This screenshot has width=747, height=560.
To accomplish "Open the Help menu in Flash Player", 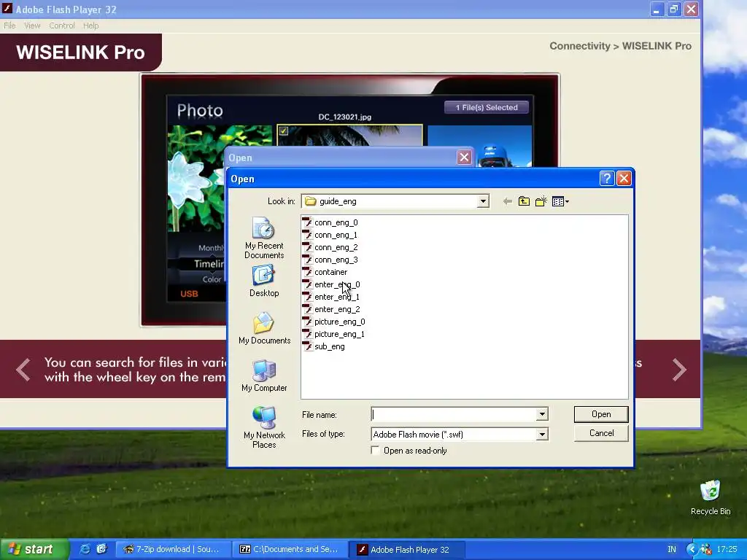I will pos(90,26).
